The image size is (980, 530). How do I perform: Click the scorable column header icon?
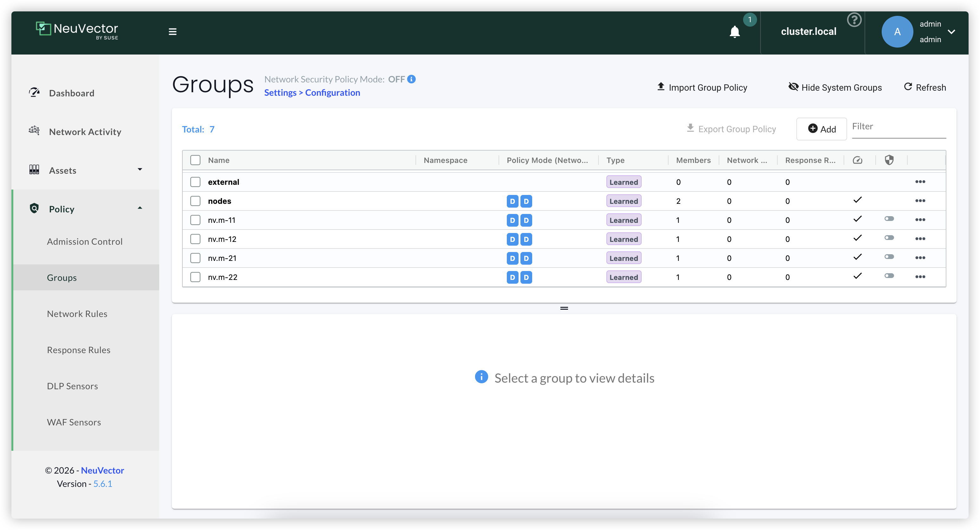[858, 160]
